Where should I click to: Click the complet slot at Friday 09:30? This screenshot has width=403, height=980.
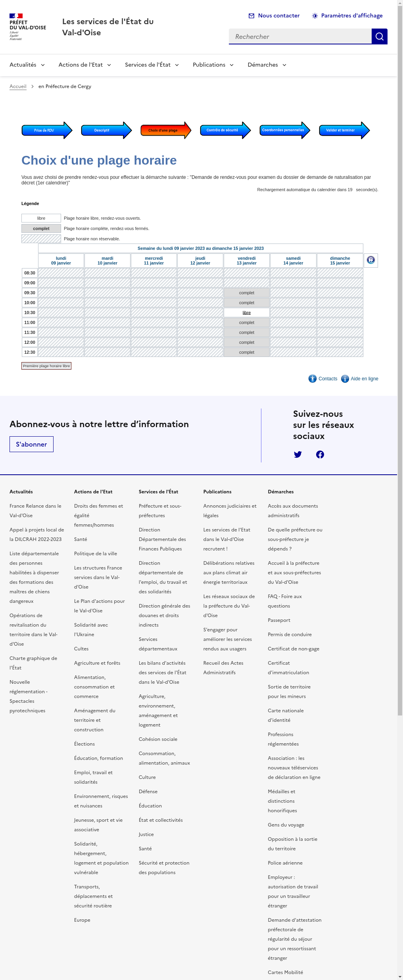247,293
